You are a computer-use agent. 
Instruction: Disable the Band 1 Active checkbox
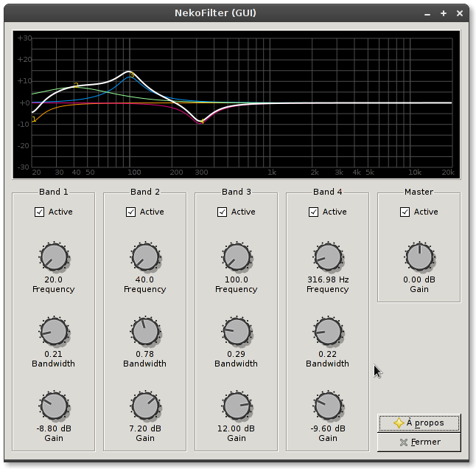pos(40,212)
